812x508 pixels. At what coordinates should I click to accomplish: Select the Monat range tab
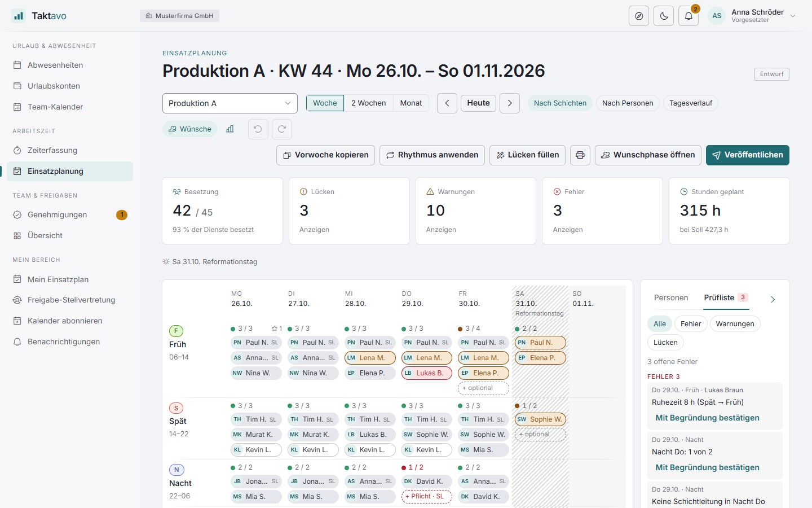pos(411,103)
